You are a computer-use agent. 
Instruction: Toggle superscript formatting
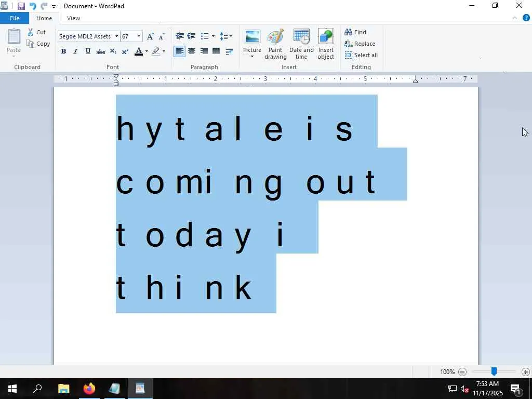tap(125, 51)
